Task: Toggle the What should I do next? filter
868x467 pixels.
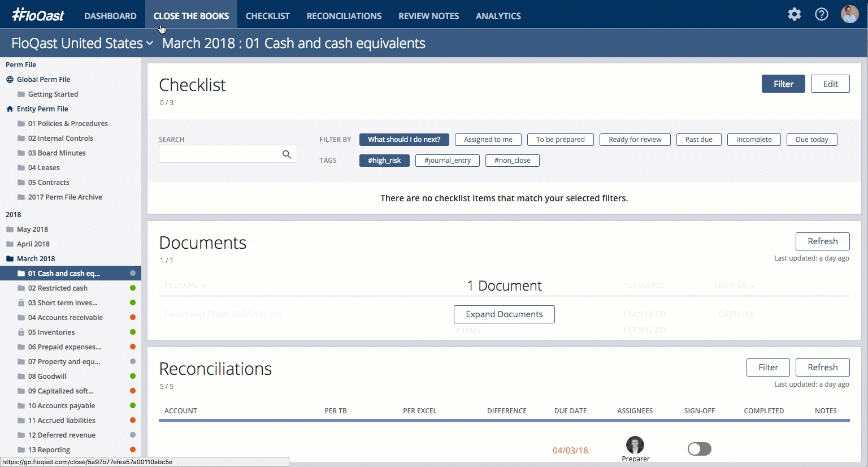Action: pos(404,140)
